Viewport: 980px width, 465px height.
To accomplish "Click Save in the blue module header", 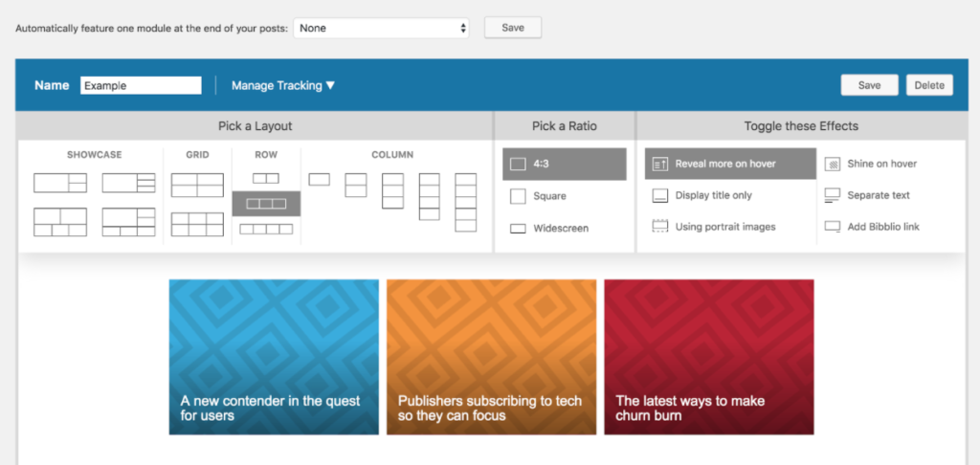I will pyautogui.click(x=869, y=85).
